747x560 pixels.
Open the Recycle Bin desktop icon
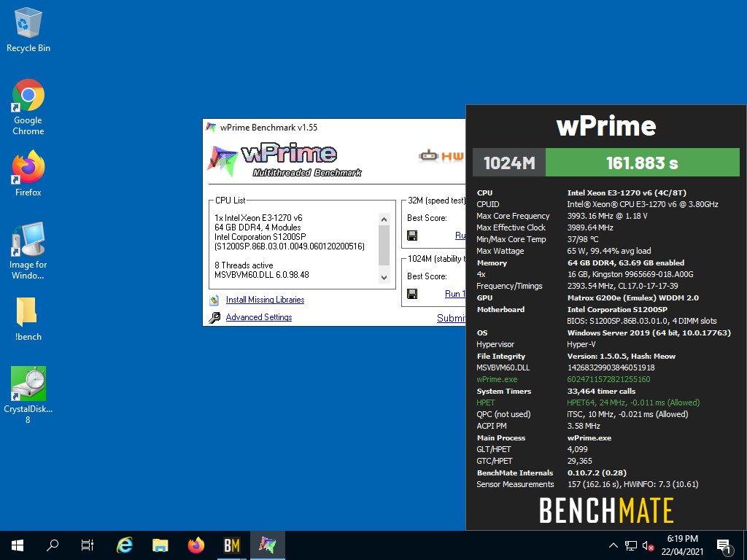[x=28, y=30]
